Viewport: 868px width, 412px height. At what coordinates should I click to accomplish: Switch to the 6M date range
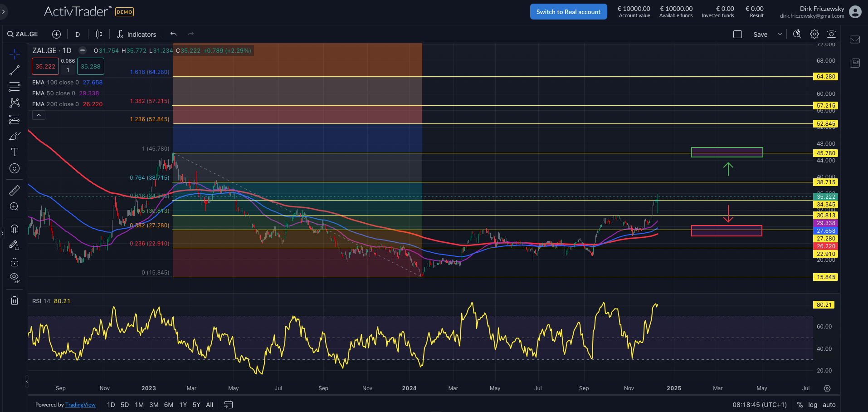pos(168,405)
